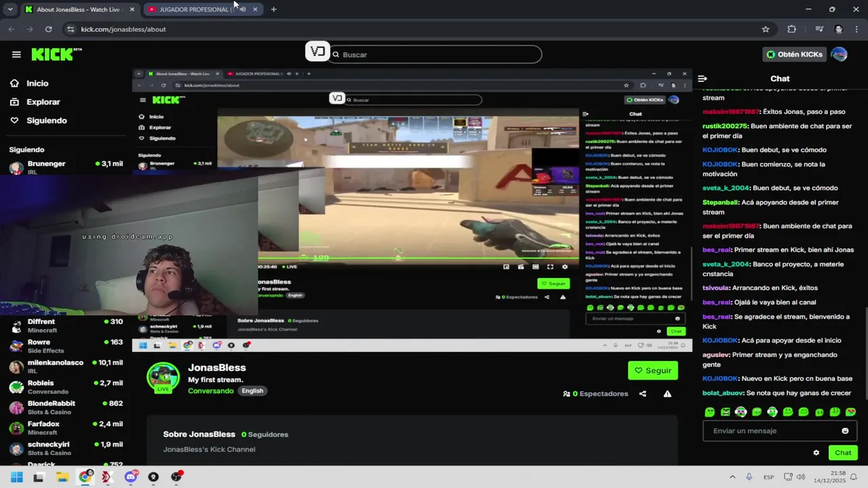Viewport: 868px width, 488px height.
Task: Open notifications bell in taskbar
Action: point(854,477)
